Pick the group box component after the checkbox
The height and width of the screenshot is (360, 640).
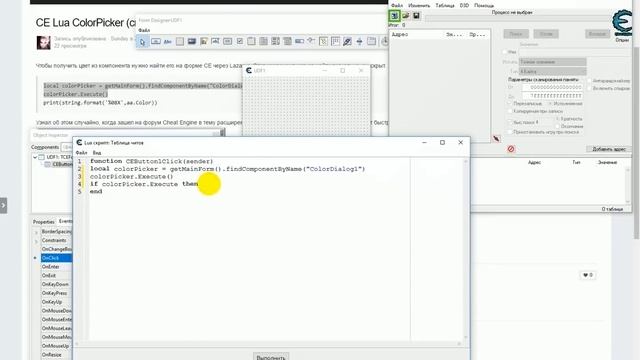coord(251,41)
